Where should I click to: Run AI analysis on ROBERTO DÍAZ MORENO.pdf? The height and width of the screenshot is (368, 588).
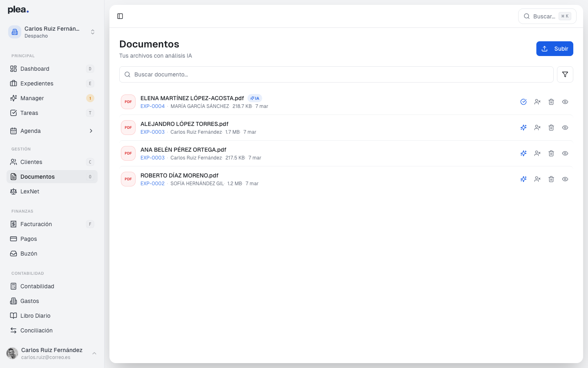coord(523,179)
